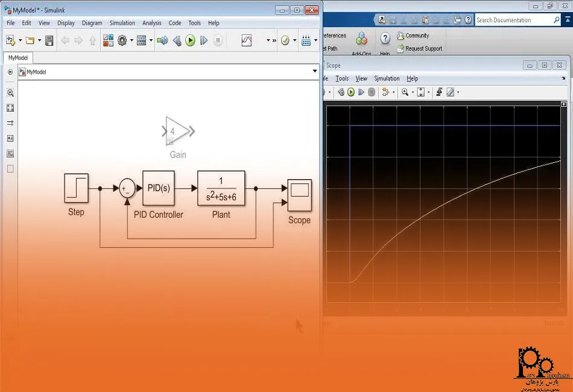Click Fit to View icon in palette
The height and width of the screenshot is (392, 573).
point(10,108)
